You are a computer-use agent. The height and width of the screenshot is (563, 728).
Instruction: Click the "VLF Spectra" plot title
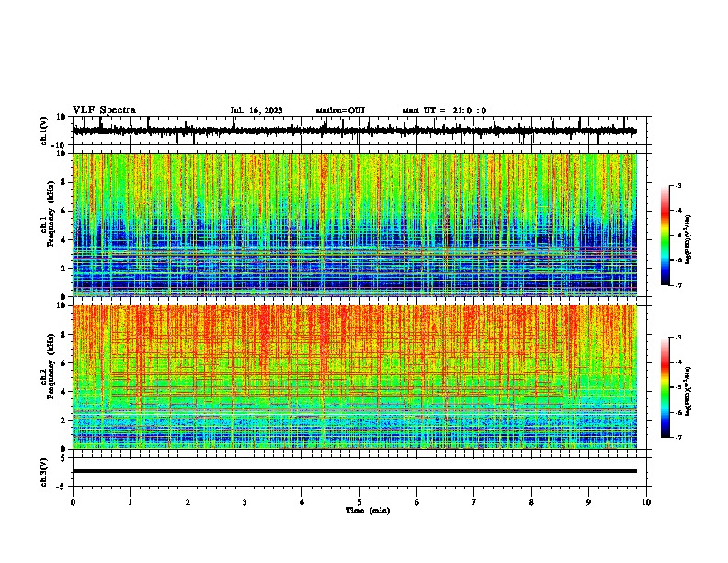point(104,110)
